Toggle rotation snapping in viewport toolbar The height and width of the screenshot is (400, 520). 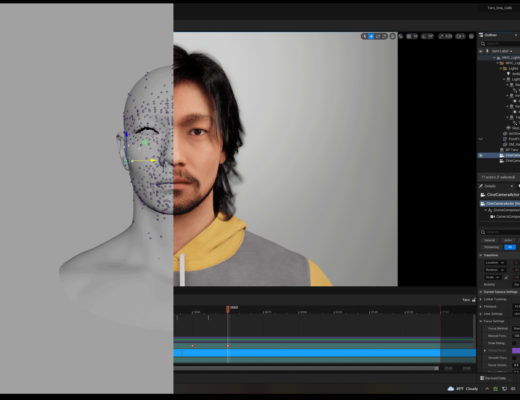pyautogui.click(x=425, y=36)
